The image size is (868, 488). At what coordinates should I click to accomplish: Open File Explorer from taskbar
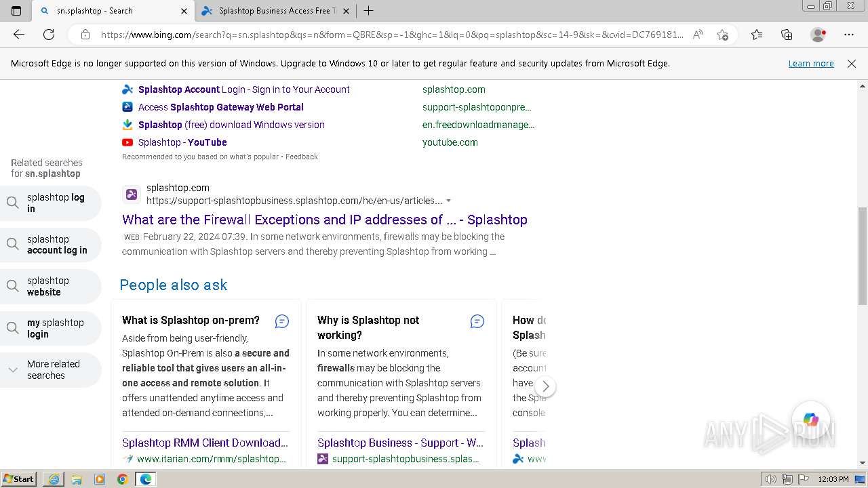pos(77,479)
